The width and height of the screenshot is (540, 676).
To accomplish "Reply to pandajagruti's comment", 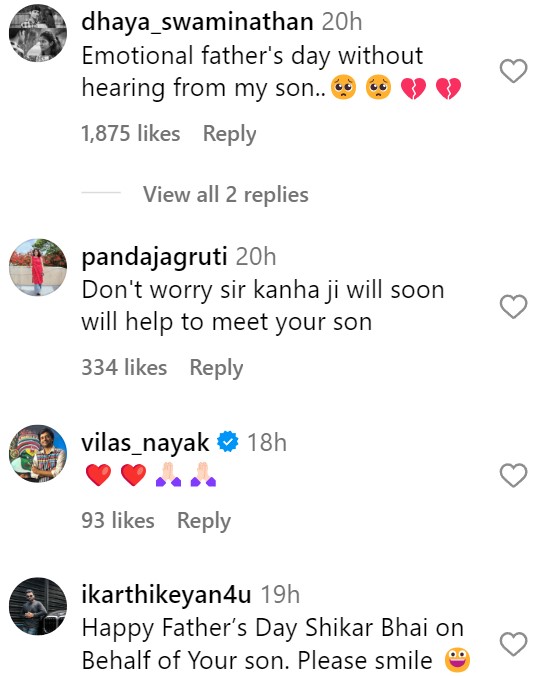I will (216, 368).
